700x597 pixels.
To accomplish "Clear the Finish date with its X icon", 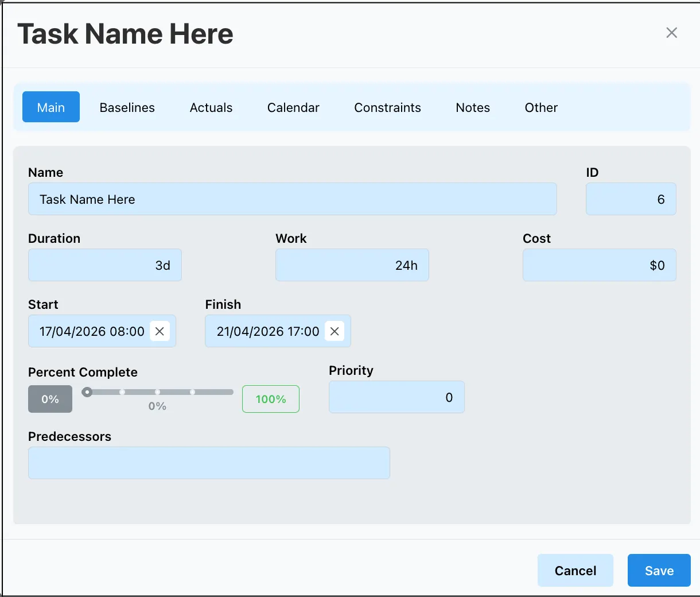I will click(x=335, y=331).
